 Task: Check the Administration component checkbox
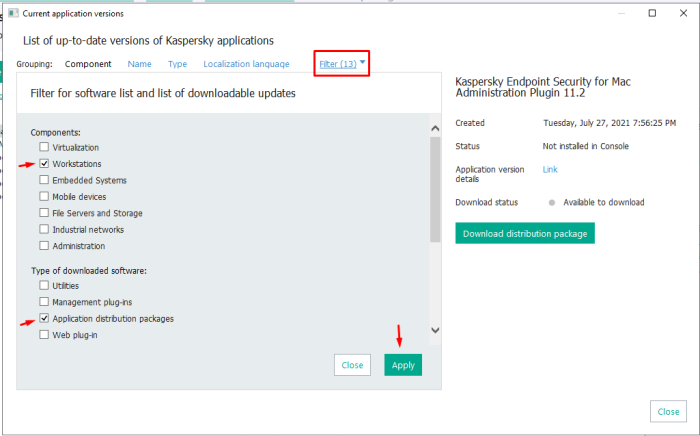tap(44, 245)
